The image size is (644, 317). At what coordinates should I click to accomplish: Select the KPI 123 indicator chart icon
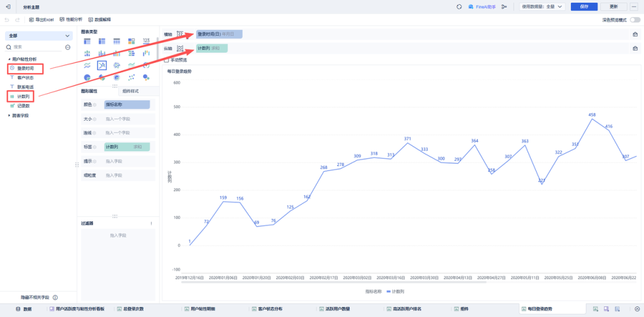(146, 41)
